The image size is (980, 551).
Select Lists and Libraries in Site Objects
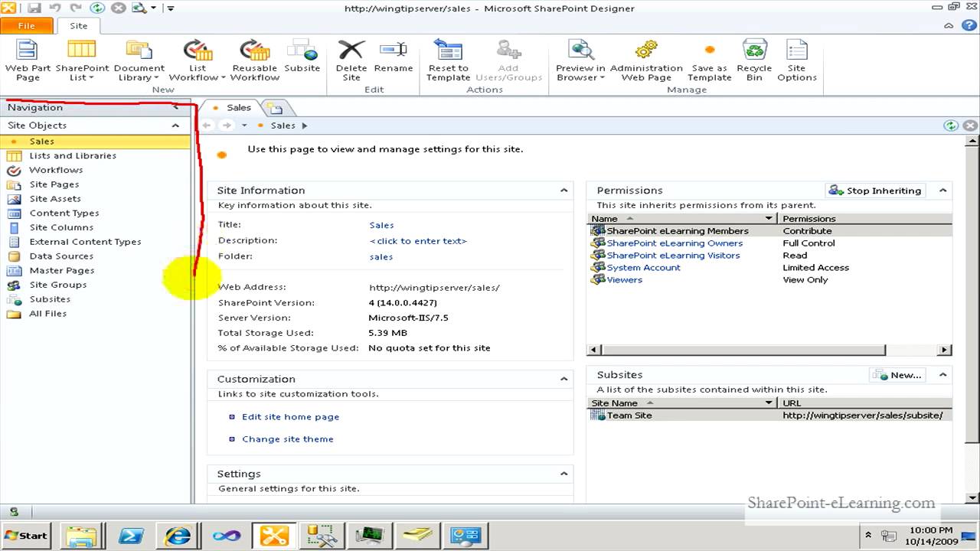click(x=73, y=155)
